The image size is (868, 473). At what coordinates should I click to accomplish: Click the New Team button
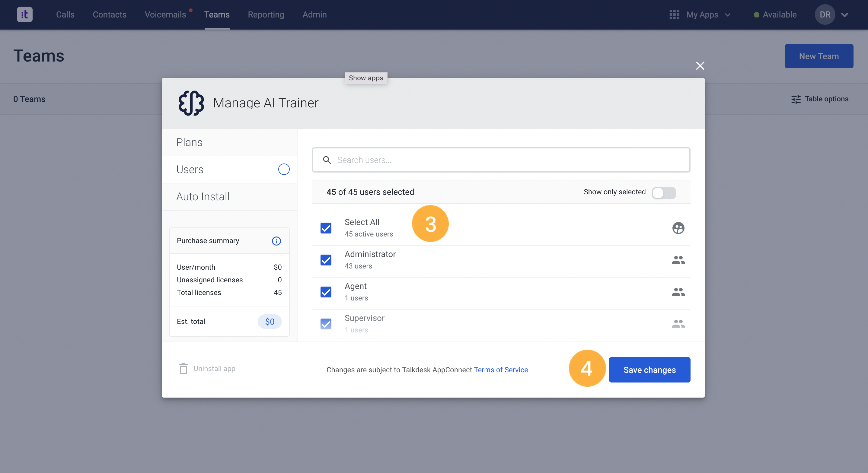(x=819, y=56)
